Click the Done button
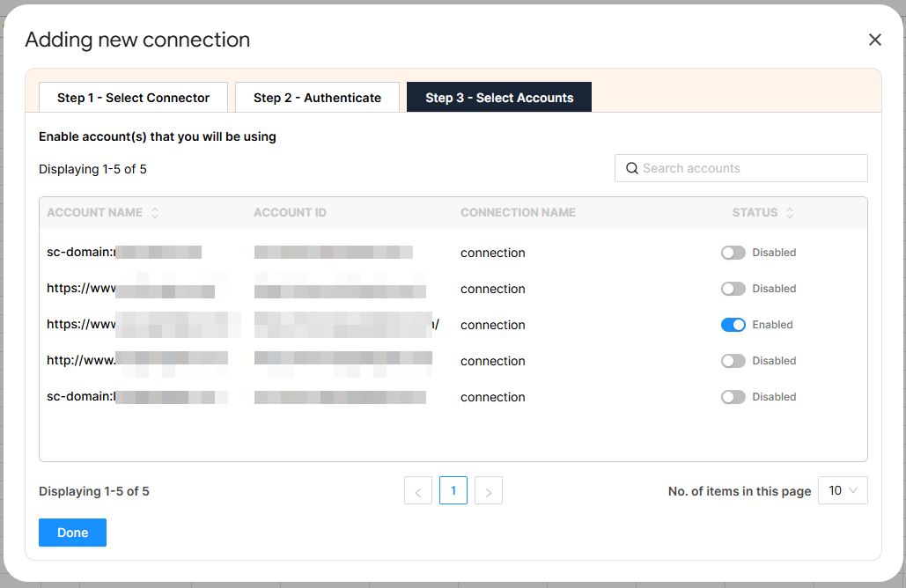 72,533
